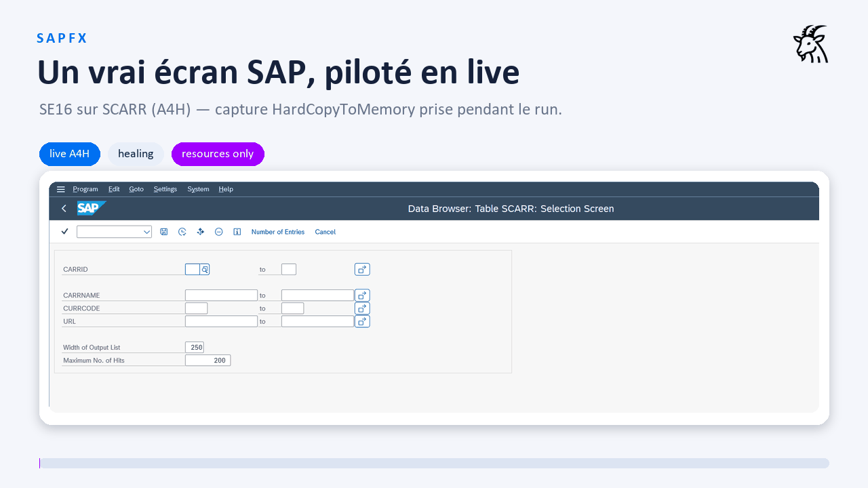Click the Width of Output List field showing 250

point(195,347)
